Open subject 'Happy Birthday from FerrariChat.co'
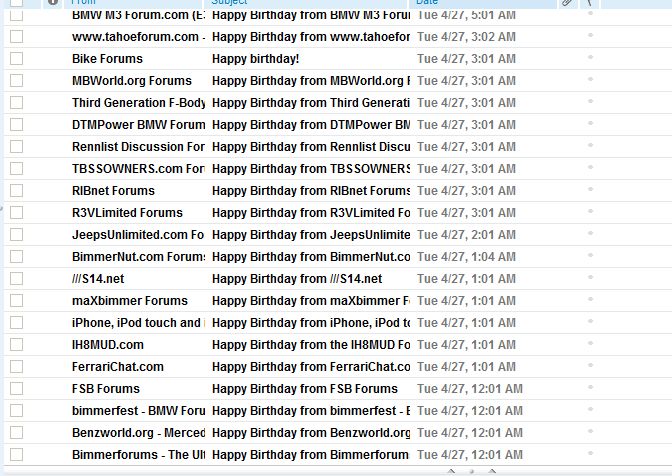 [311, 367]
